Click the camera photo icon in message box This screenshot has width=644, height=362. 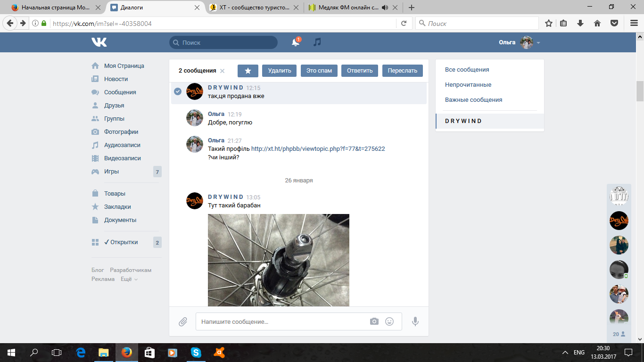(374, 321)
